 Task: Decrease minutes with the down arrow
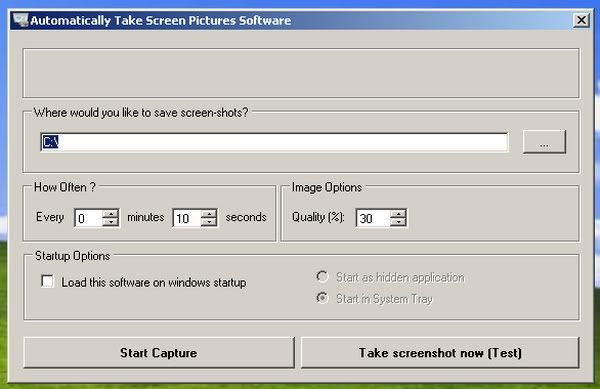(x=111, y=222)
